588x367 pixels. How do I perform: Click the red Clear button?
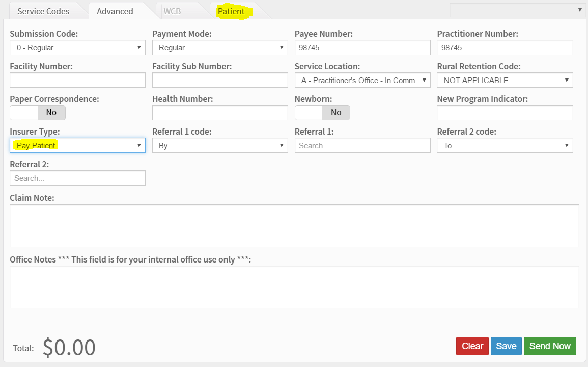point(472,346)
